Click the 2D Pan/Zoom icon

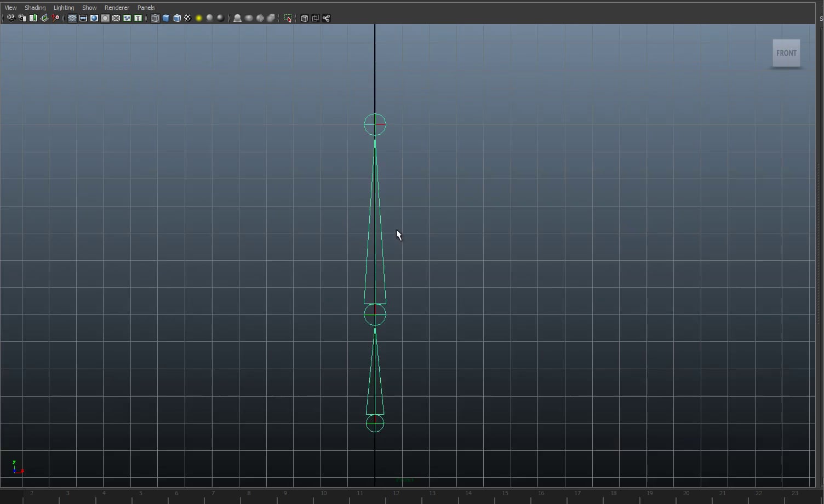click(55, 18)
